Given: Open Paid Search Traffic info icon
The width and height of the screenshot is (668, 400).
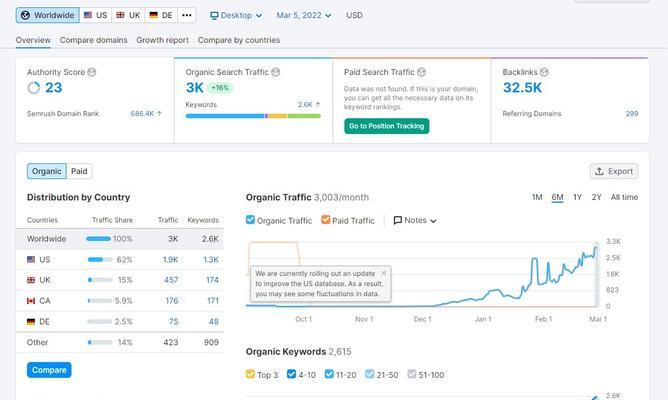Looking at the screenshot, I should pyautogui.click(x=421, y=72).
